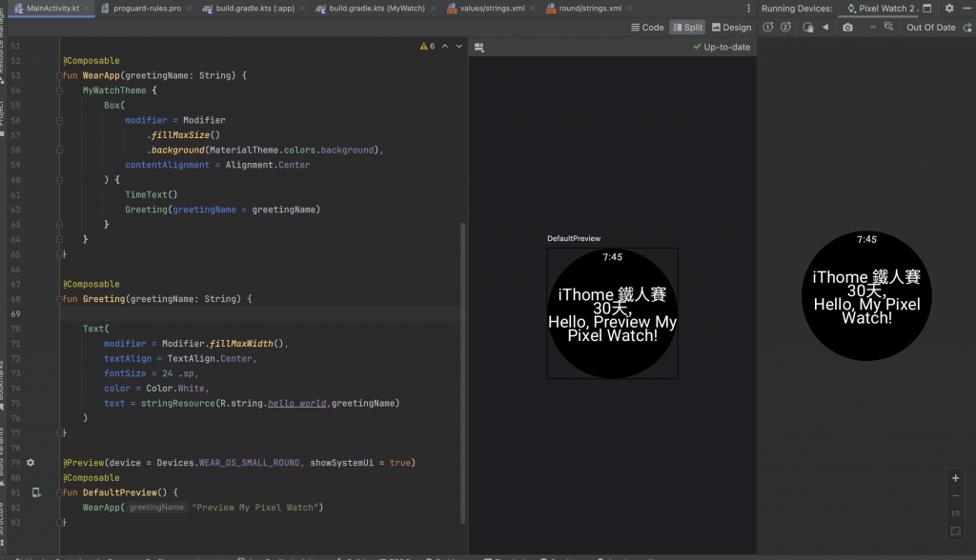Zoom in the Running Devices view

click(955, 478)
